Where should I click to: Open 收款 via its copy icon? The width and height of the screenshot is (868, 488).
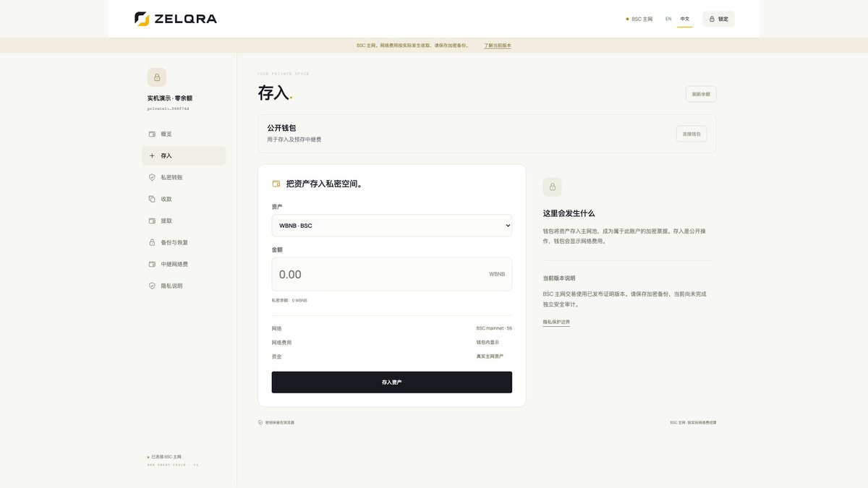[x=152, y=199]
